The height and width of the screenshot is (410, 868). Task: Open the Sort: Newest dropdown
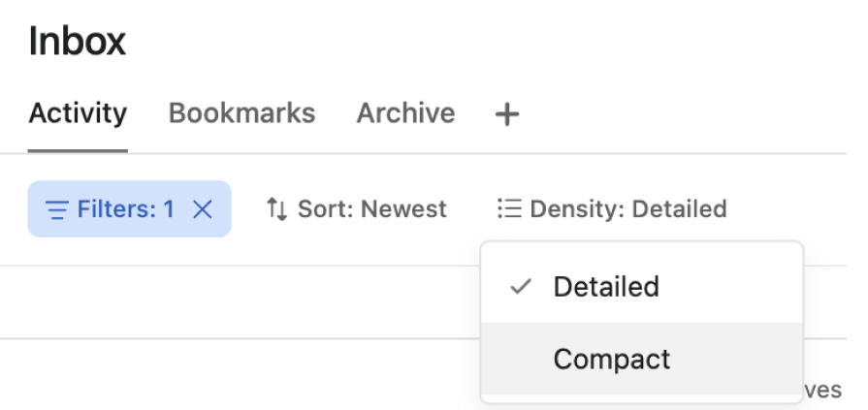pyautogui.click(x=356, y=209)
